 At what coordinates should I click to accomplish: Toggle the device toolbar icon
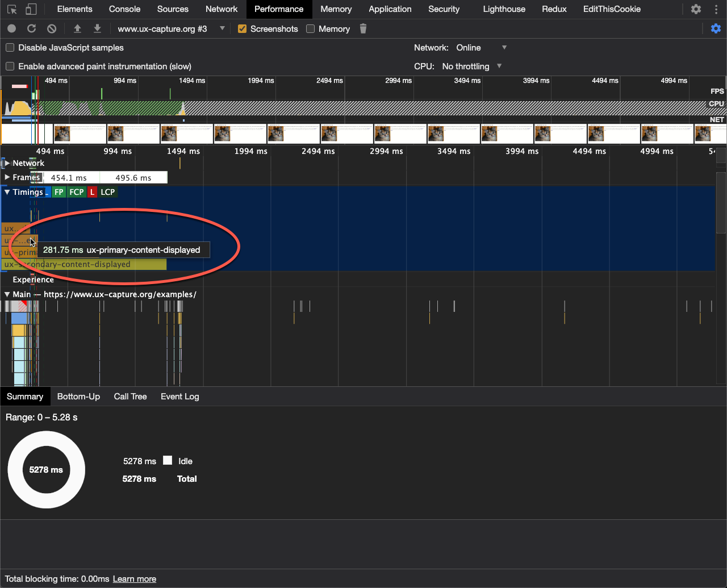coord(31,10)
